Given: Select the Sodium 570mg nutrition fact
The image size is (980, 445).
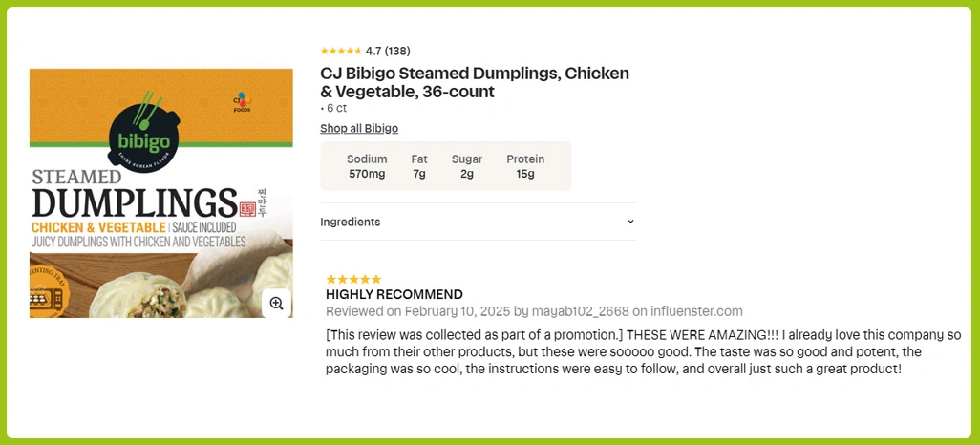Looking at the screenshot, I should [x=367, y=166].
